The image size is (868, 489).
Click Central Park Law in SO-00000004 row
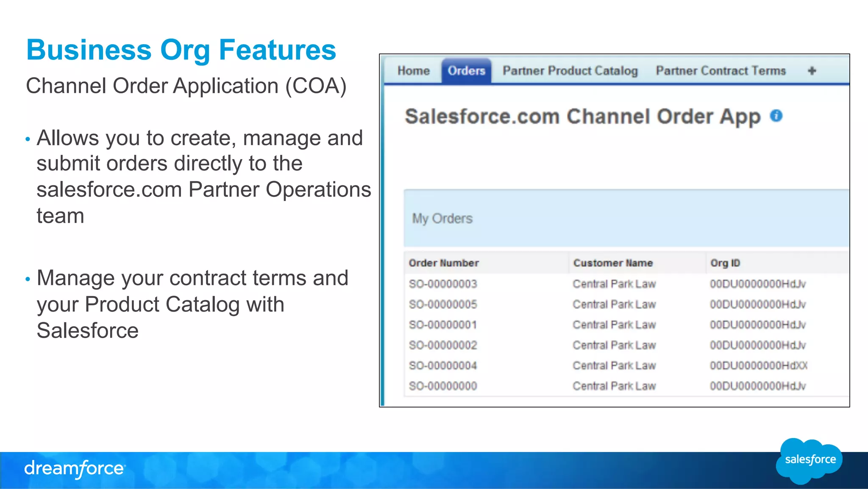(x=614, y=365)
